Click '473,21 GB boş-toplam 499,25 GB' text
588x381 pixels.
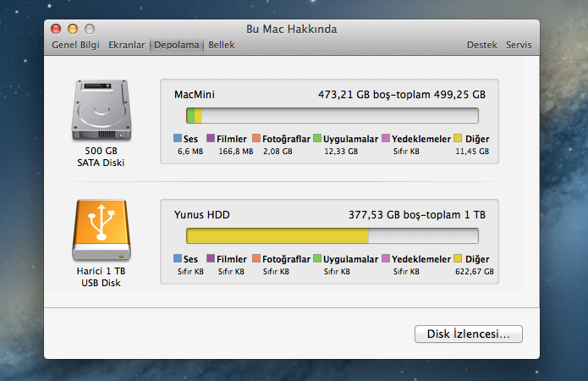pos(402,95)
